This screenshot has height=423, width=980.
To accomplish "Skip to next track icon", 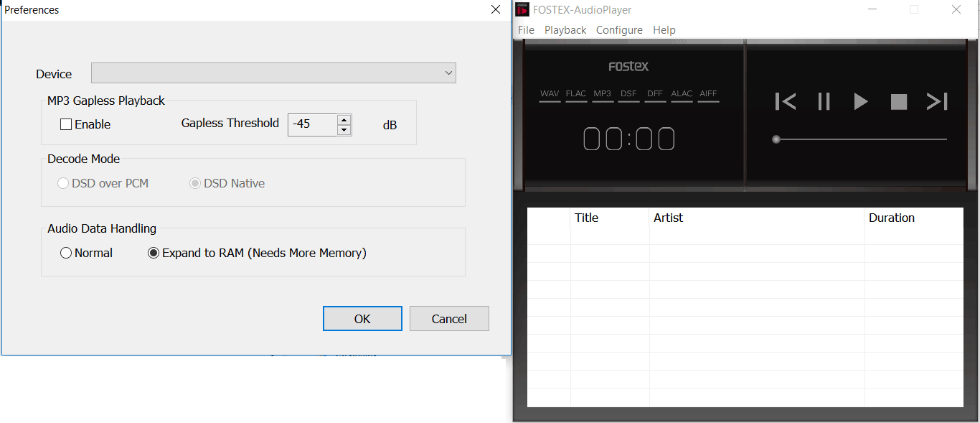I will tap(937, 102).
